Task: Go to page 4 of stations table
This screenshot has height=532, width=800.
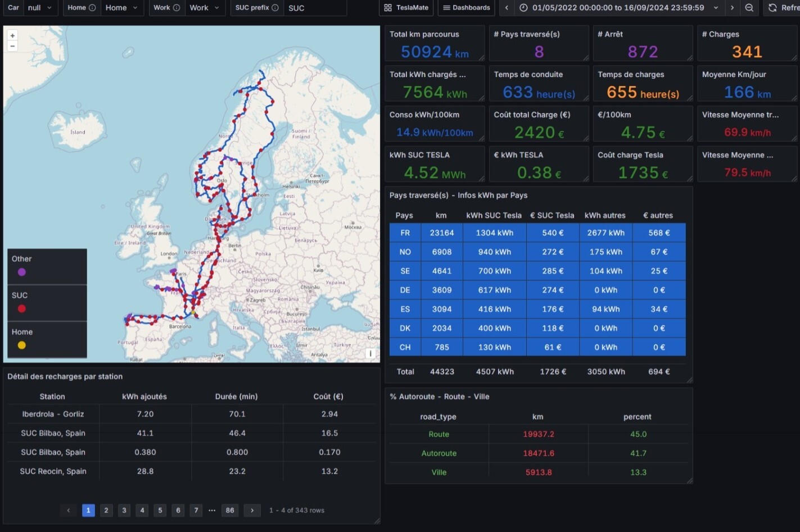Action: [x=142, y=510]
